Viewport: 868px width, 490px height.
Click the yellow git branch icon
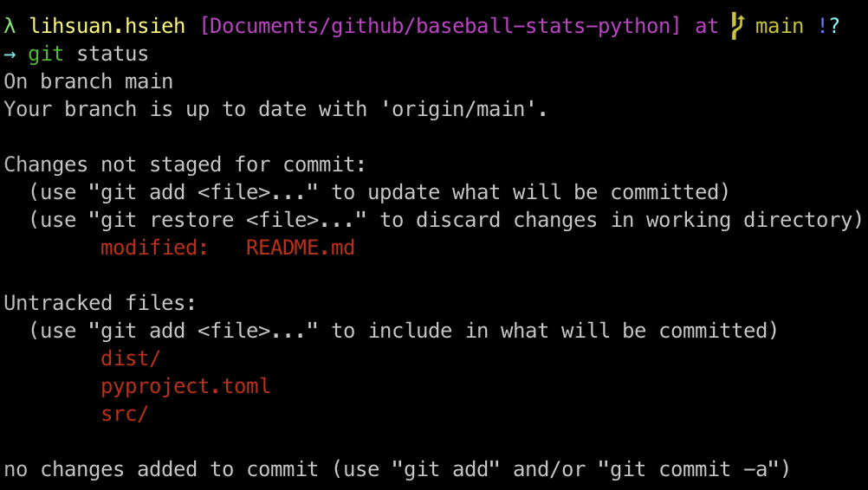click(737, 26)
